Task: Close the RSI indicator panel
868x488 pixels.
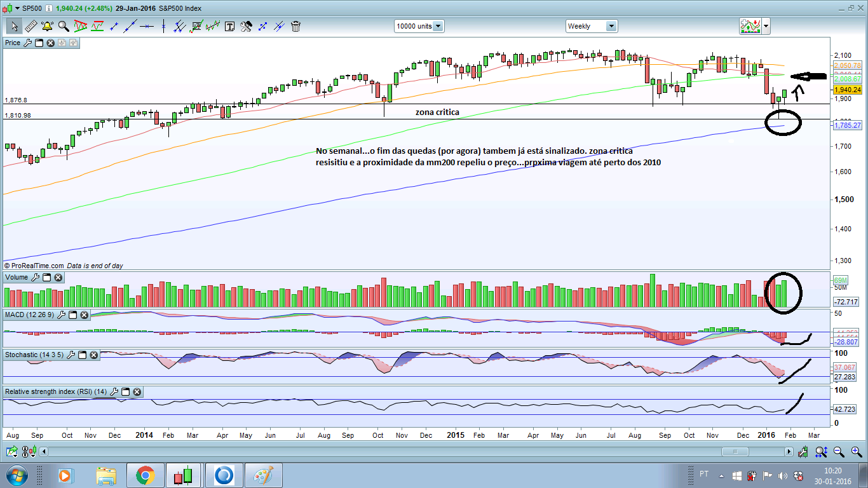Action: (137, 392)
